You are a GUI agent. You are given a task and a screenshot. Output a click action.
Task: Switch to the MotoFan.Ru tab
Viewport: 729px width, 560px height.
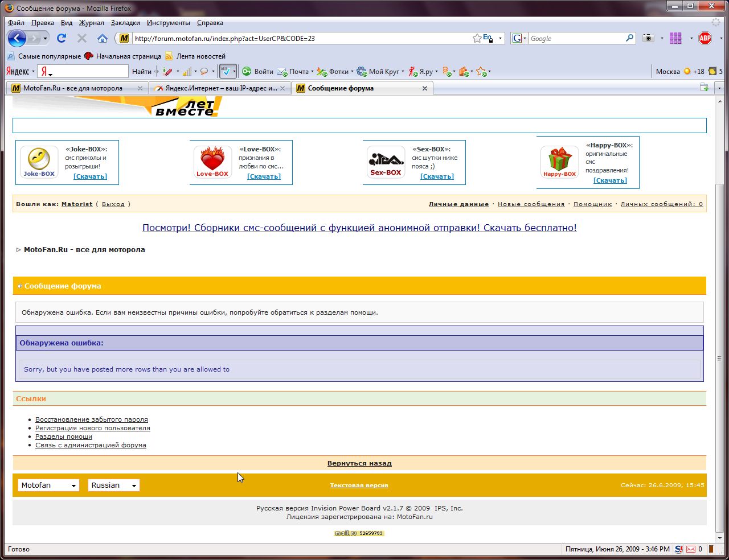point(77,88)
